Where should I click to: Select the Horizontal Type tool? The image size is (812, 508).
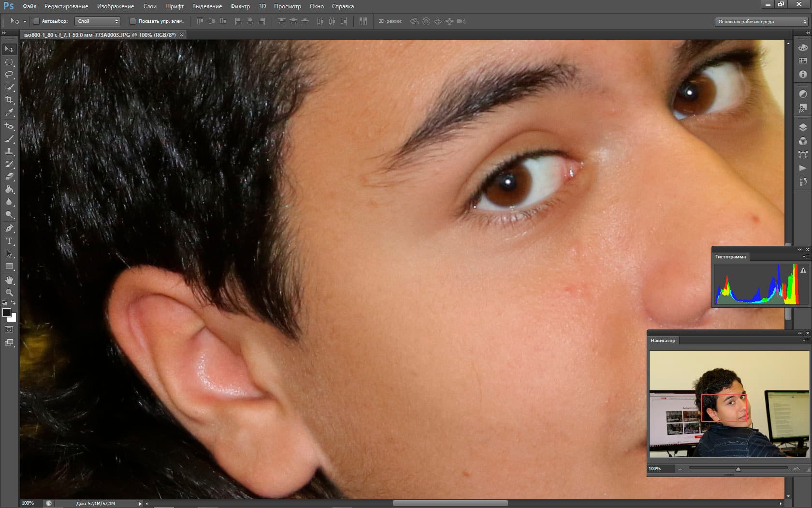coord(9,241)
